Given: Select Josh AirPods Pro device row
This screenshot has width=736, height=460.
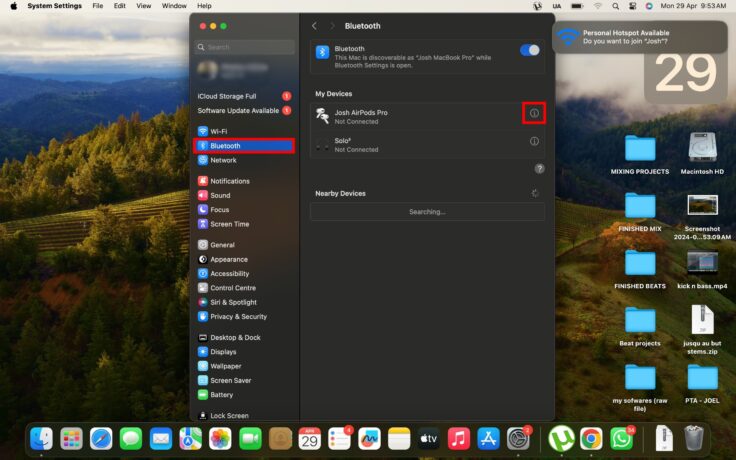Looking at the screenshot, I should click(x=420, y=116).
